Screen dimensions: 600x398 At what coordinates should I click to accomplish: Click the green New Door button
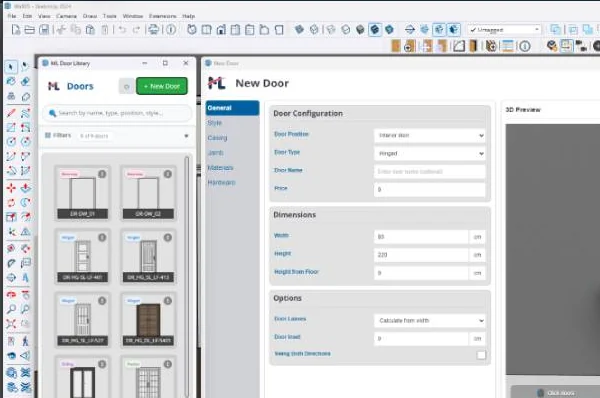point(162,86)
